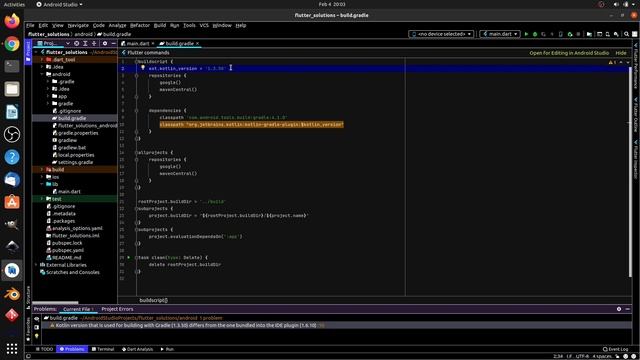640x360 pixels.
Task: Toggle the Flutter Outline side panel
Action: pyautogui.click(x=636, y=115)
